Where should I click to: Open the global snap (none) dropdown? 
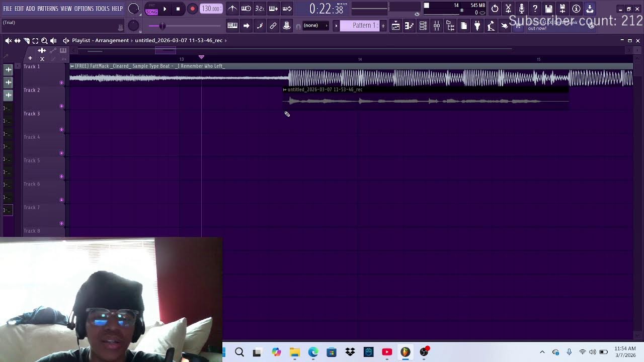tap(315, 26)
